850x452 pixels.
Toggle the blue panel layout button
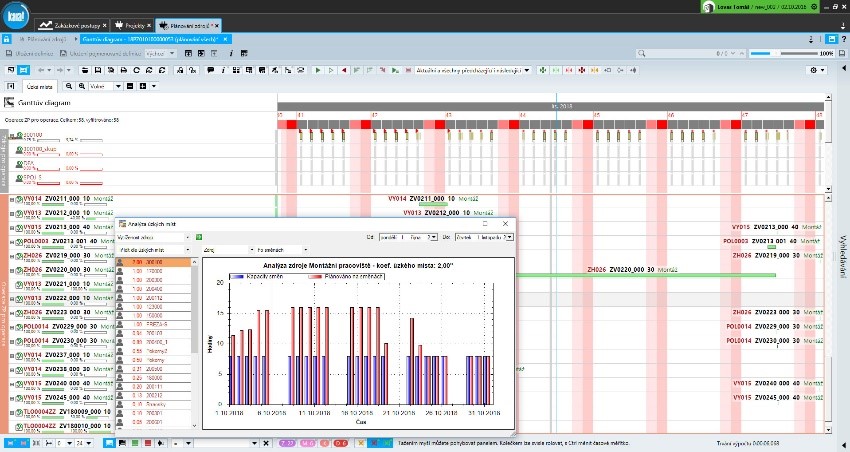coord(832,39)
